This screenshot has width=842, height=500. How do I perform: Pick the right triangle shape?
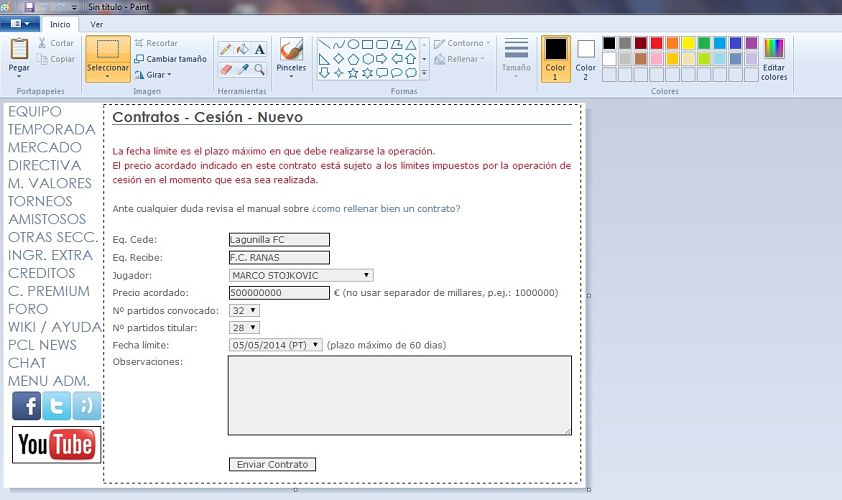[x=324, y=59]
